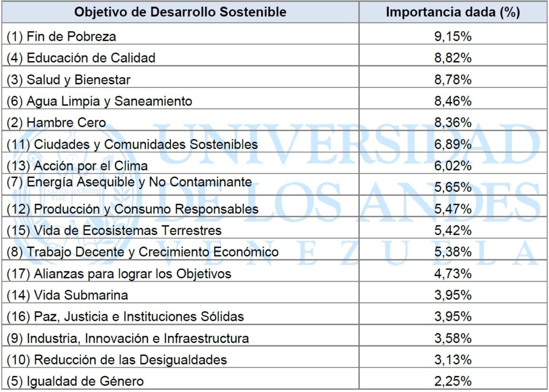The image size is (549, 392).
Task: Click the 9,15% percentage value
Action: 452,36
